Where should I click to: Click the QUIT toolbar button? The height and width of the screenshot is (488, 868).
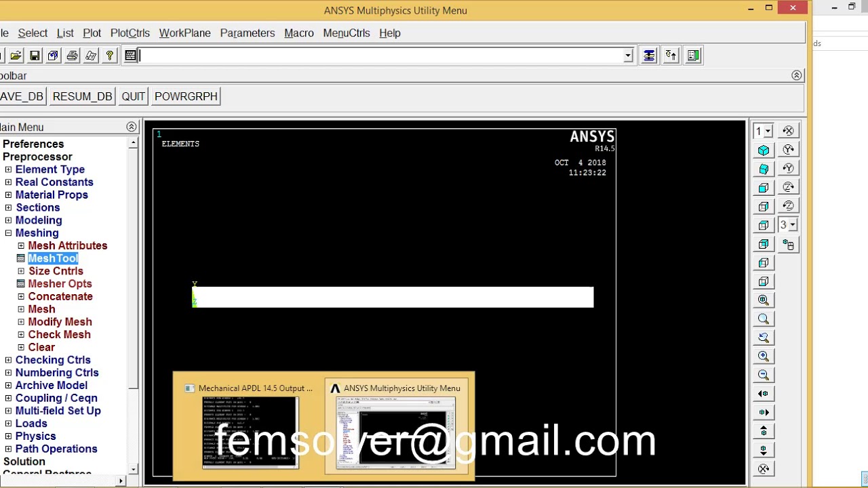[x=133, y=96]
